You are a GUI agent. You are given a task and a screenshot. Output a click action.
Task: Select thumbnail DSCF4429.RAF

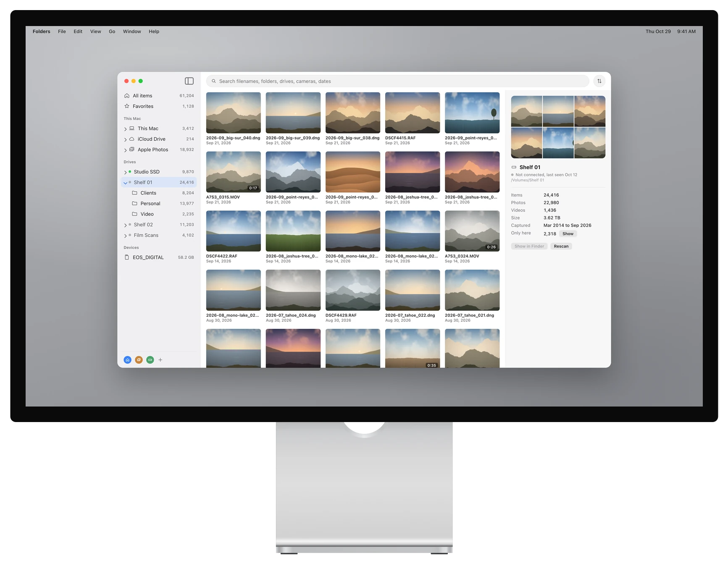click(352, 290)
